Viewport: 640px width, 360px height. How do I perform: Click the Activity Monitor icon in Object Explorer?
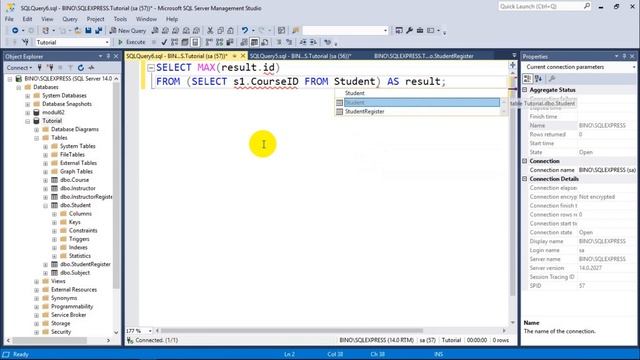click(91, 68)
